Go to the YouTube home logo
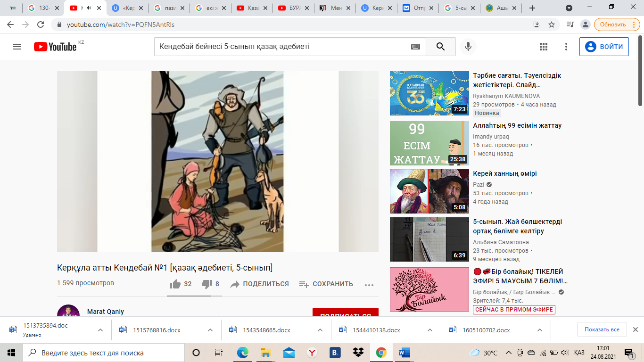 55,47
